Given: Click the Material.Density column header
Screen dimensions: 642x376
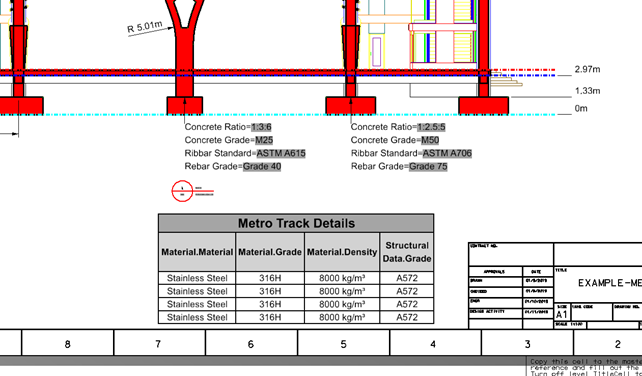Looking at the screenshot, I should pyautogui.click(x=342, y=252).
